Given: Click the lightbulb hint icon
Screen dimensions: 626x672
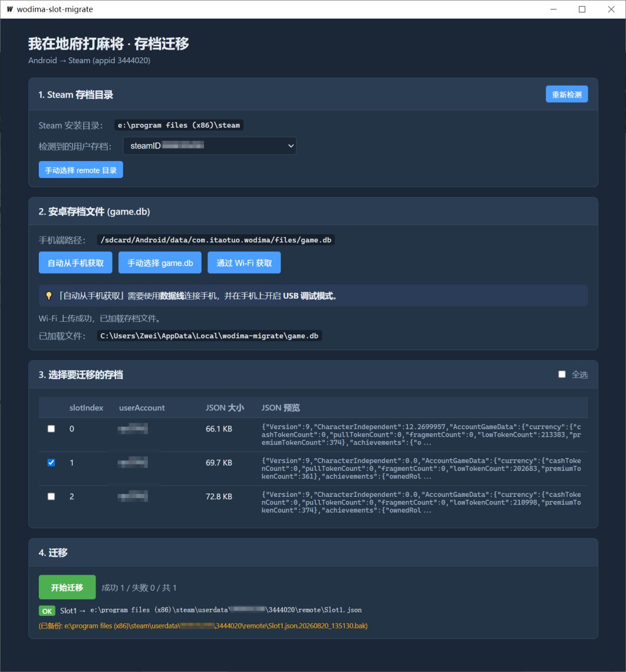Looking at the screenshot, I should (x=49, y=296).
